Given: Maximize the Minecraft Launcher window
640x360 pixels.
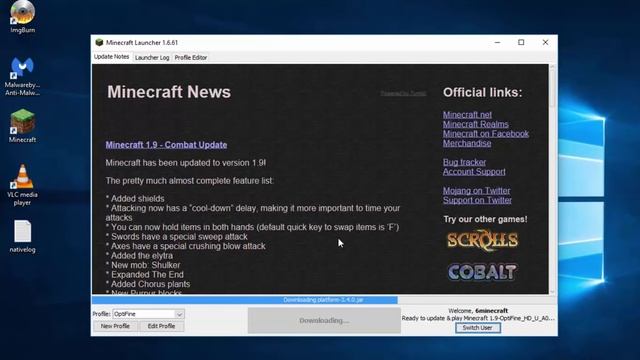Looking at the screenshot, I should 521,42.
